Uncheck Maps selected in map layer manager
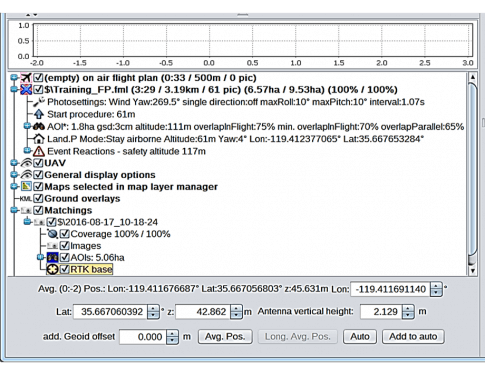This screenshot has height=375, width=485. [x=38, y=187]
